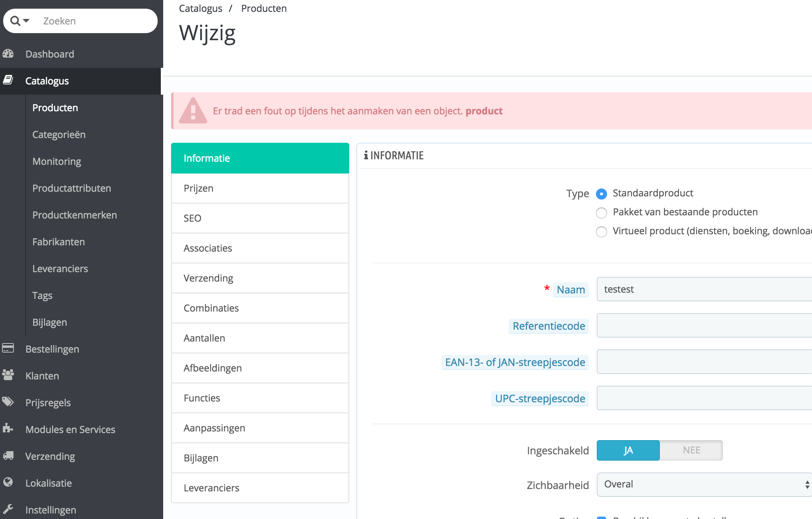Viewport: 812px width, 519px height.
Task: Click the Referentiecode input field
Action: click(704, 325)
